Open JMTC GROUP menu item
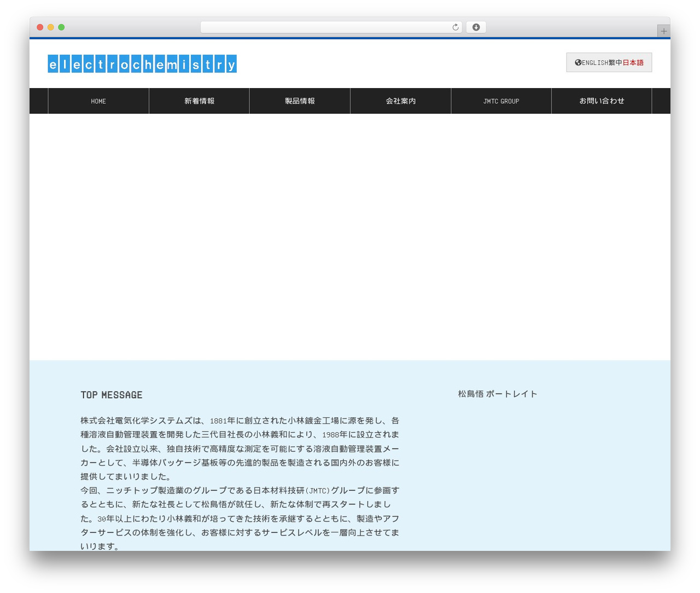The height and width of the screenshot is (593, 700). click(501, 101)
